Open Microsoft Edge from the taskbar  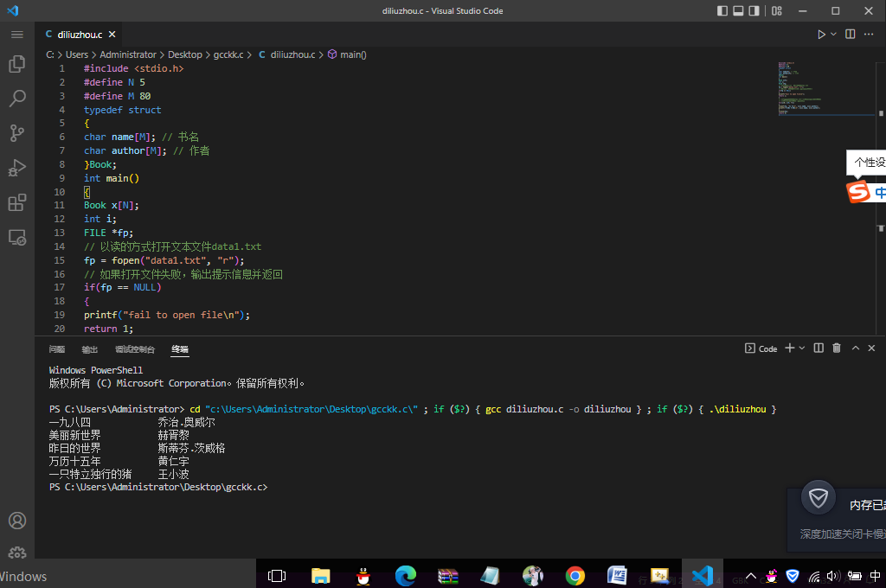point(405,575)
